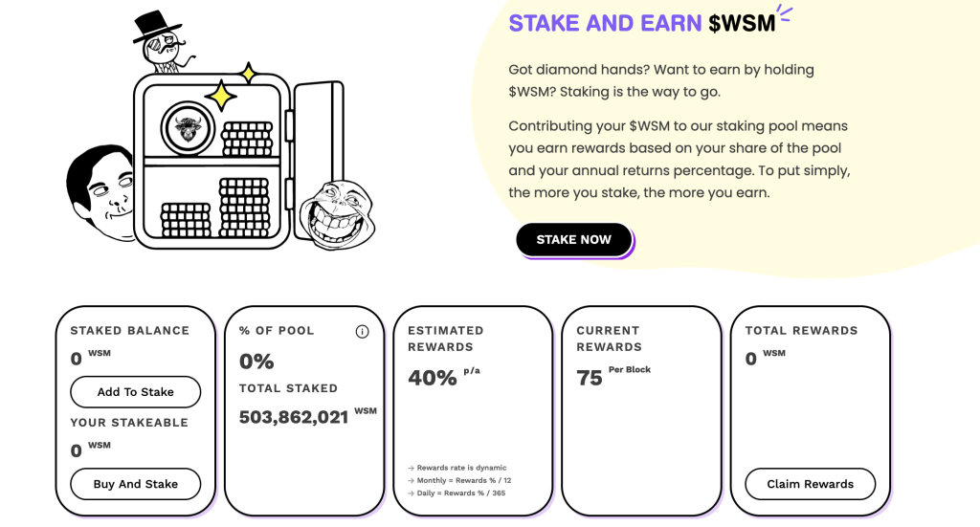Screen dimensions: 980x527
Task: Click the TOTAL REWARDS card title
Action: (801, 331)
